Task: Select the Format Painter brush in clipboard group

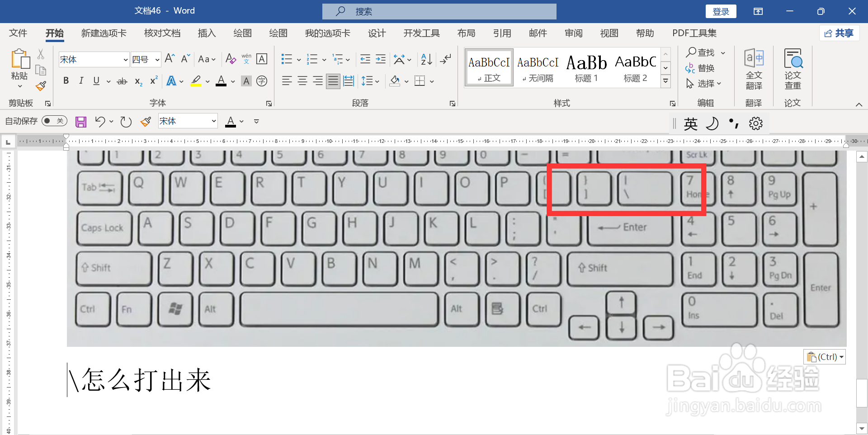Action: pos(41,85)
